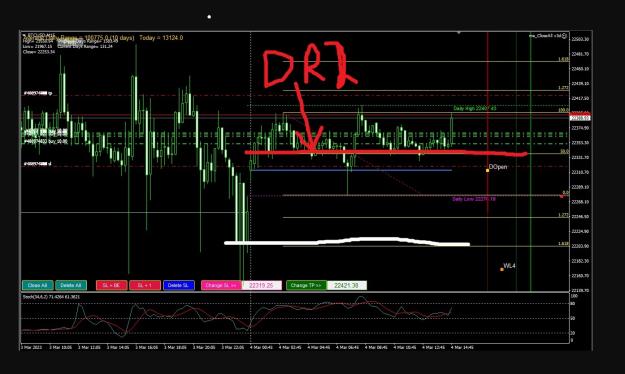Click the teal Delete All button

[x=71, y=285]
